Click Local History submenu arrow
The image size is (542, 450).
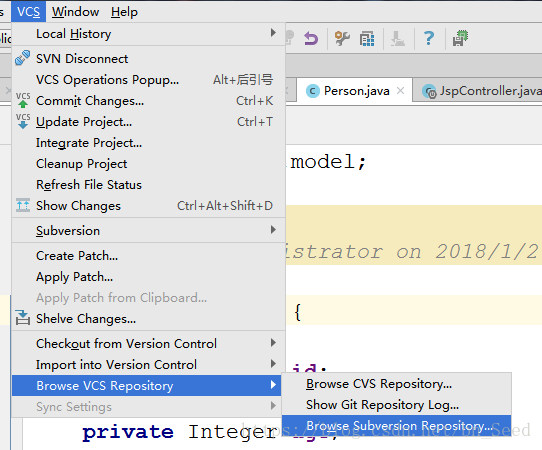[x=273, y=33]
